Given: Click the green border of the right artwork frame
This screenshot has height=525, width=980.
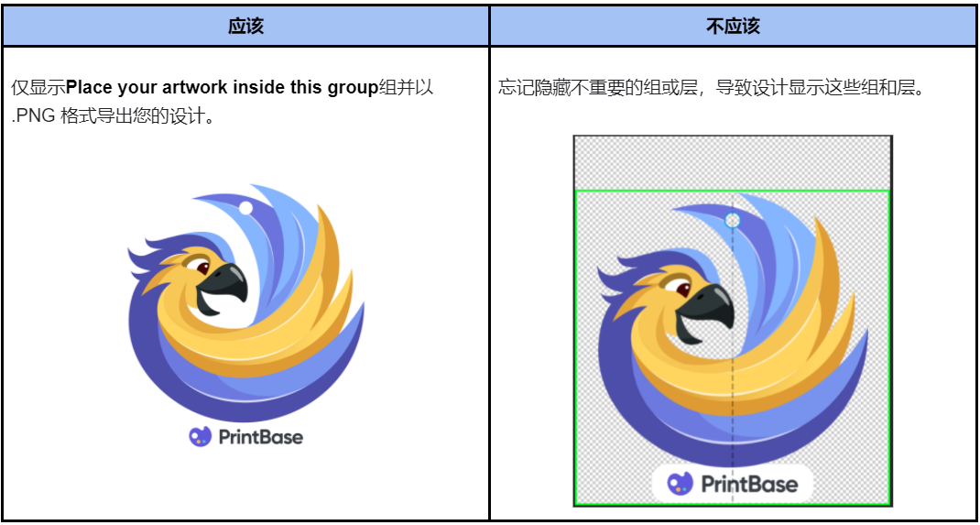Looking at the screenshot, I should (x=733, y=191).
